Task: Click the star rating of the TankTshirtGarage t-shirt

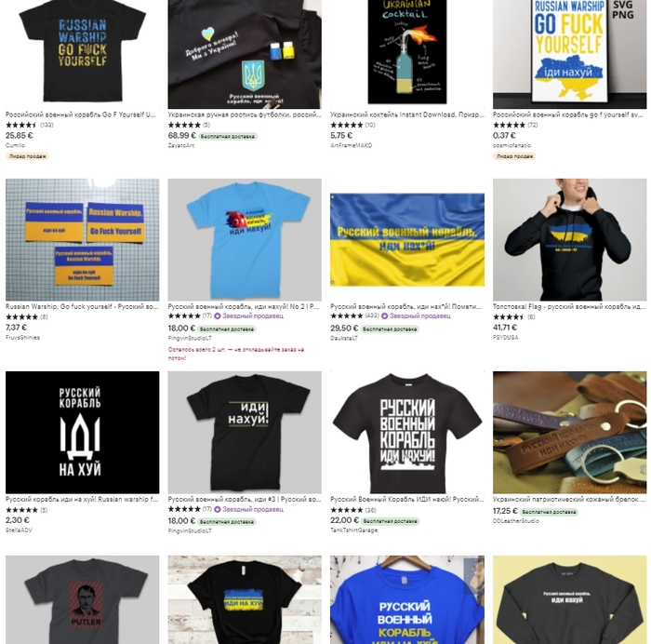Action: tap(346, 510)
